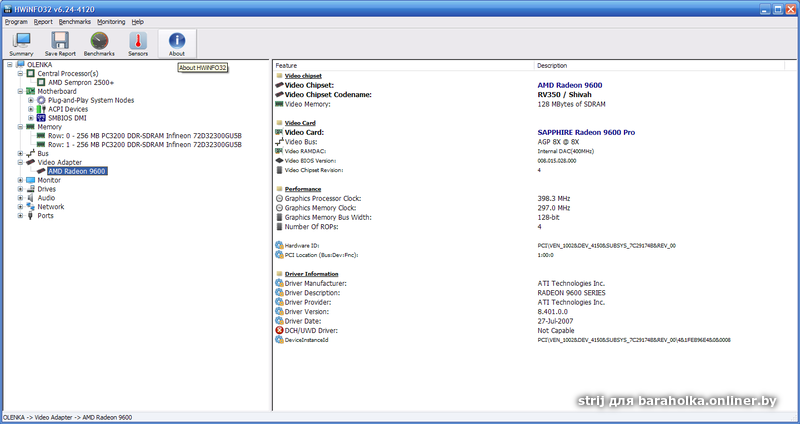The image size is (800, 424).
Task: Open the Report menu
Action: (x=43, y=22)
